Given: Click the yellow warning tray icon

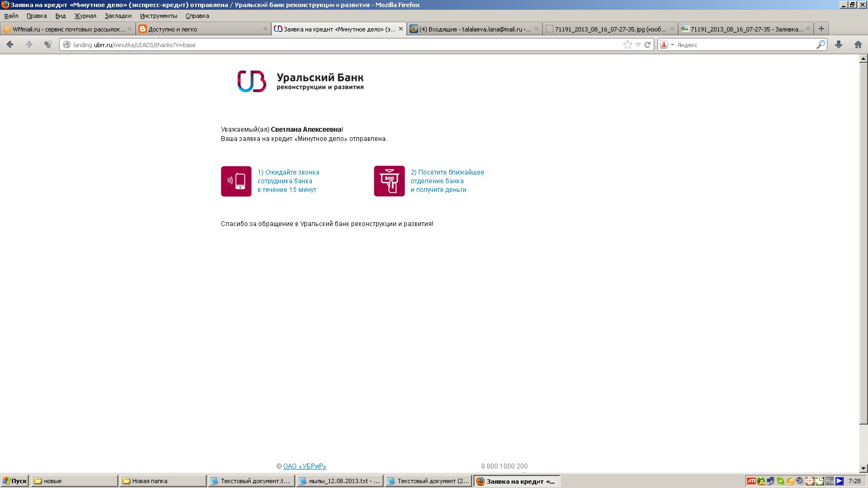Looking at the screenshot, I should click(761, 481).
